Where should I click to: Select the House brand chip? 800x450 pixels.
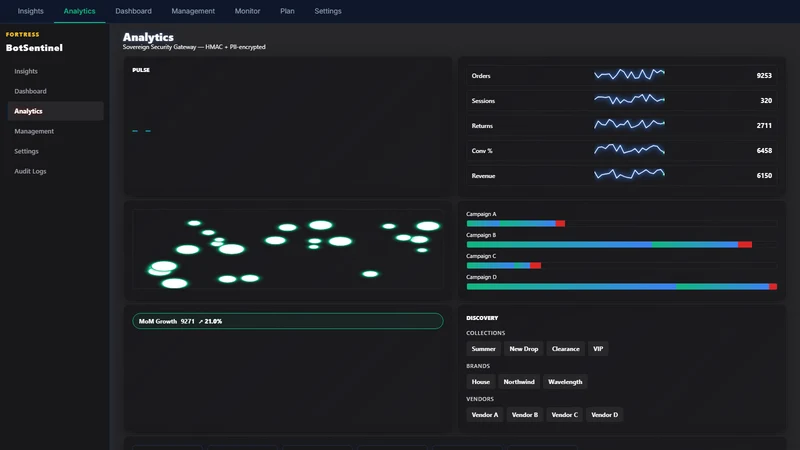coord(481,382)
